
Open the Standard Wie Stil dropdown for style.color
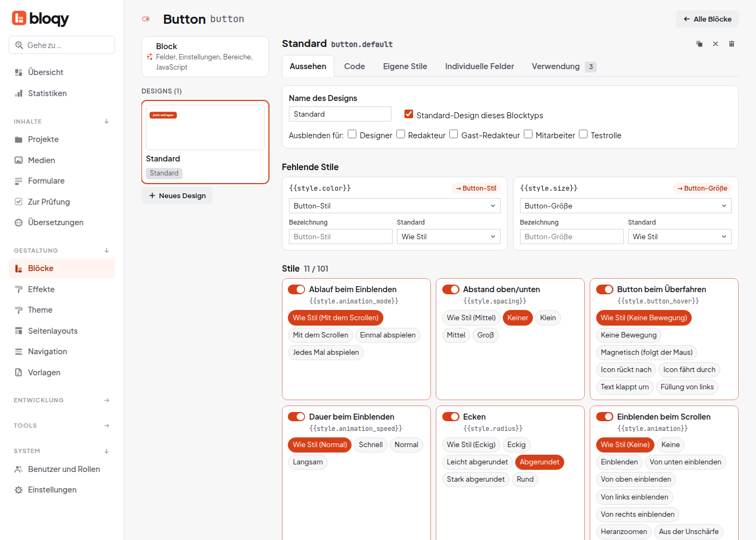[449, 237]
